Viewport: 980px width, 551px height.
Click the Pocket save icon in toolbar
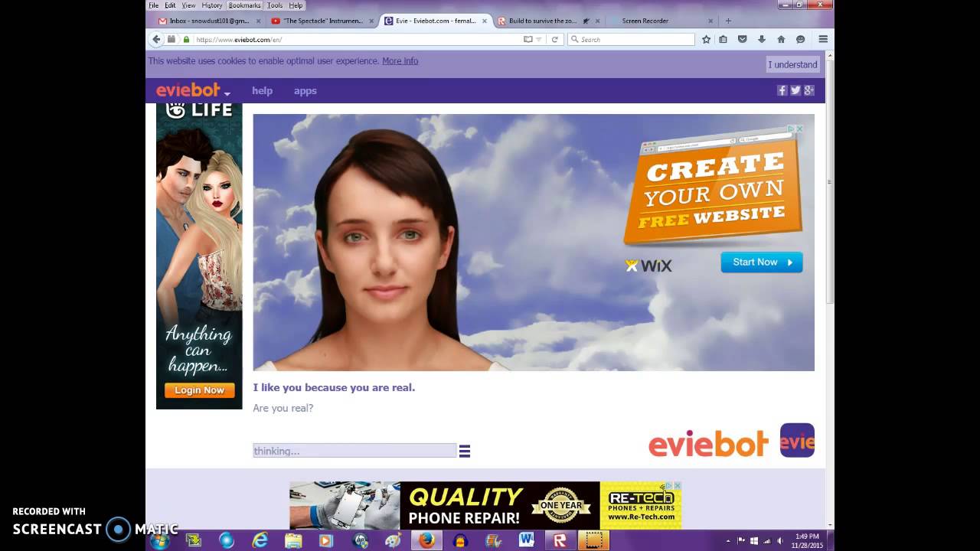coord(742,39)
